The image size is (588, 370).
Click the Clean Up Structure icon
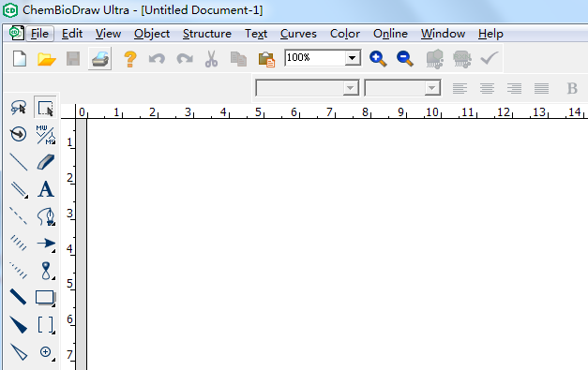click(434, 59)
